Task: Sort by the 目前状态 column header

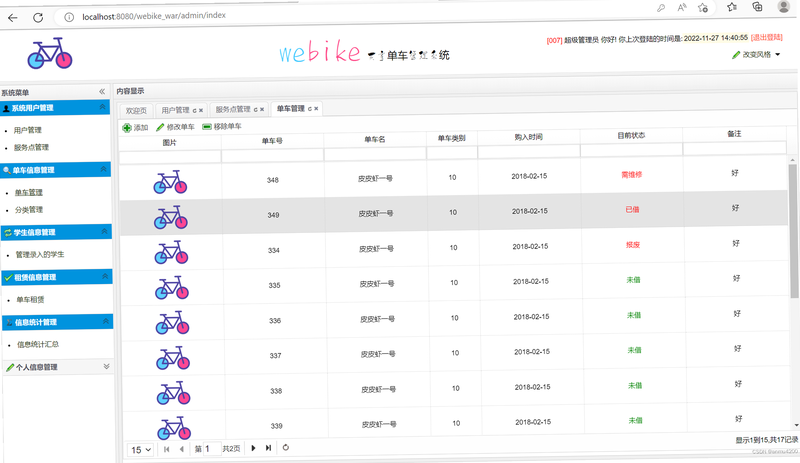Action: tap(631, 135)
